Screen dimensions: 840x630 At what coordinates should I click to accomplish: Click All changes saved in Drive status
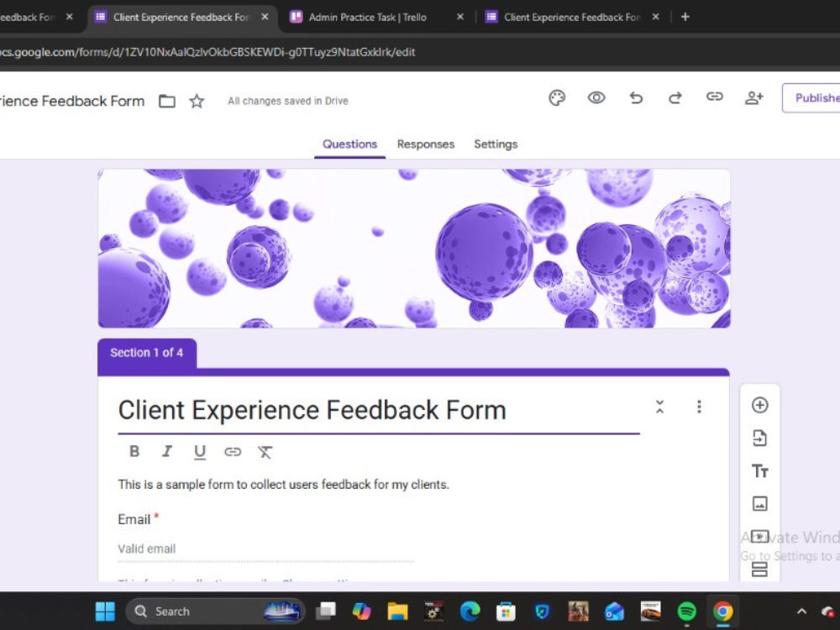coord(288,101)
